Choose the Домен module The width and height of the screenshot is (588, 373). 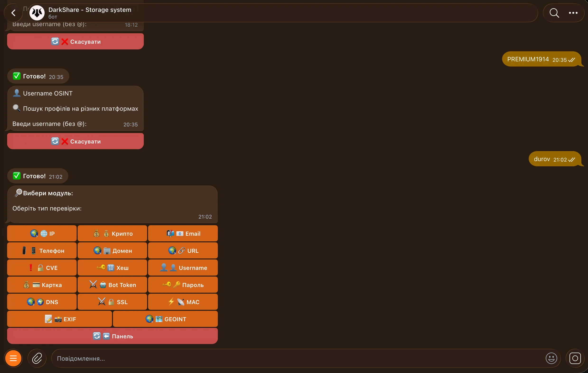pyautogui.click(x=112, y=251)
